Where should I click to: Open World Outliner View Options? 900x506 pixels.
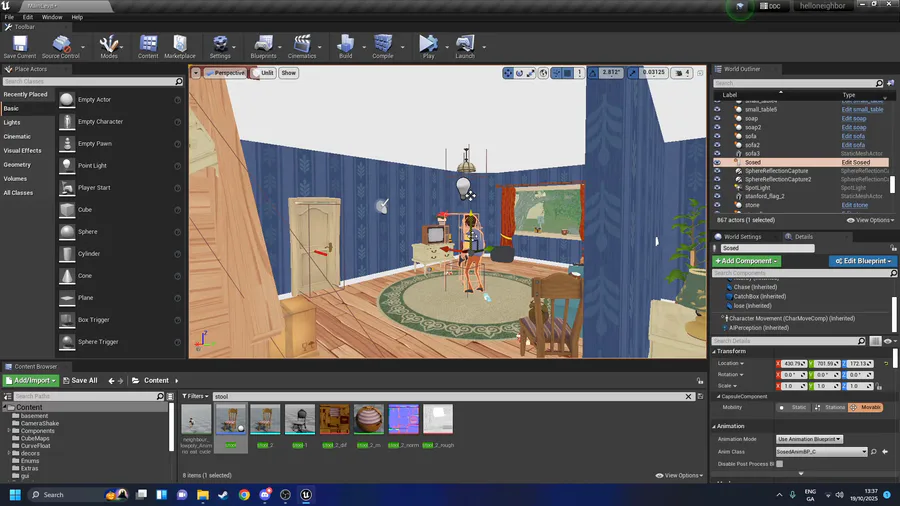tap(871, 220)
